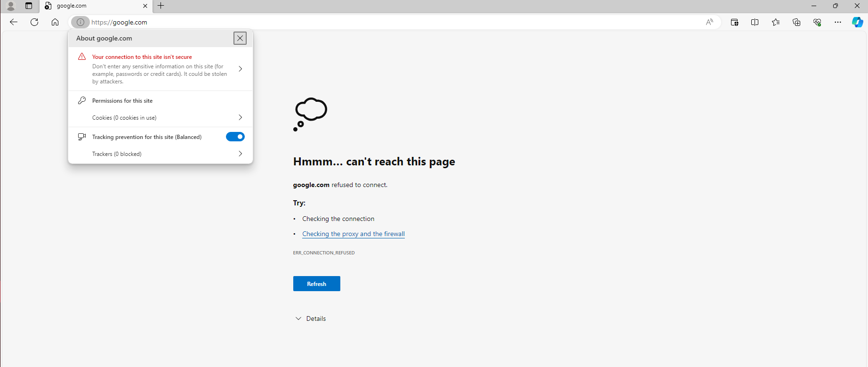
Task: Click 'Cookies (0 cookies in use)' row
Action: [x=161, y=117]
